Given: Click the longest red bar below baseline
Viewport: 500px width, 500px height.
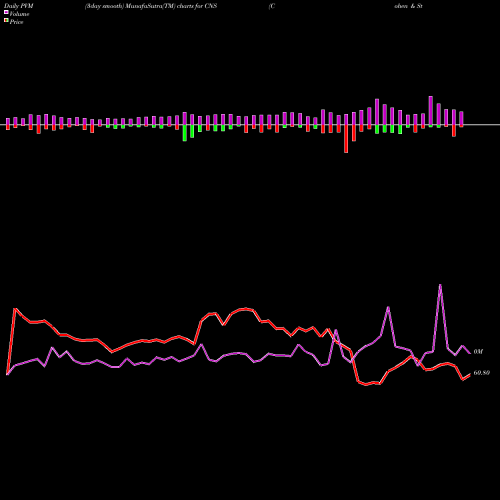Looking at the screenshot, I should 346,139.
